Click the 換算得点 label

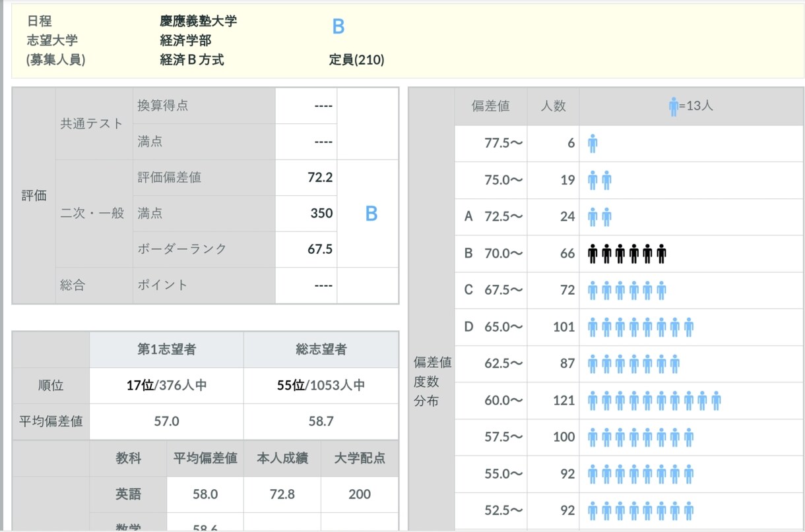click(163, 105)
